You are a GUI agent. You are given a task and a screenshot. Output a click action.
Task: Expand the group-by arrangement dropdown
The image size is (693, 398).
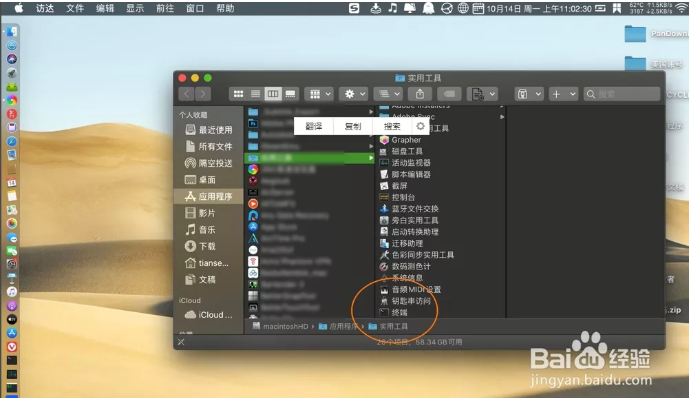tap(319, 94)
